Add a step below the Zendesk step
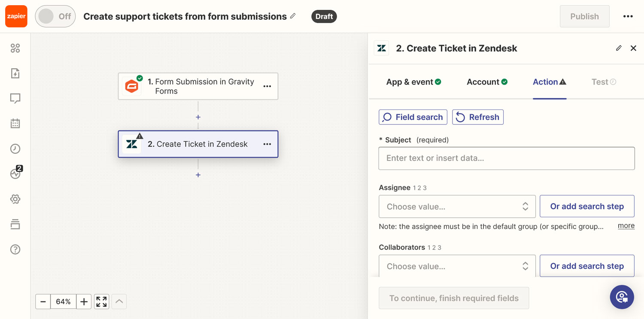The width and height of the screenshot is (644, 319). 198,175
